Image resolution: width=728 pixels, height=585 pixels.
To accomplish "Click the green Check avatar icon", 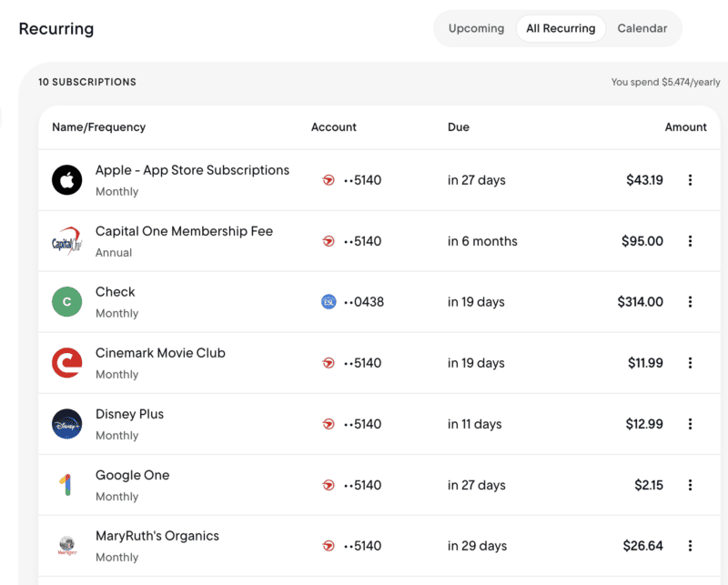I will [66, 302].
